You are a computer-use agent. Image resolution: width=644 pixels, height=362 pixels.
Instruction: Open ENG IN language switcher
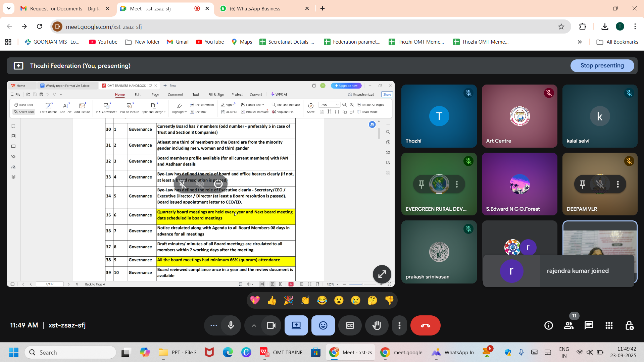pyautogui.click(x=564, y=352)
